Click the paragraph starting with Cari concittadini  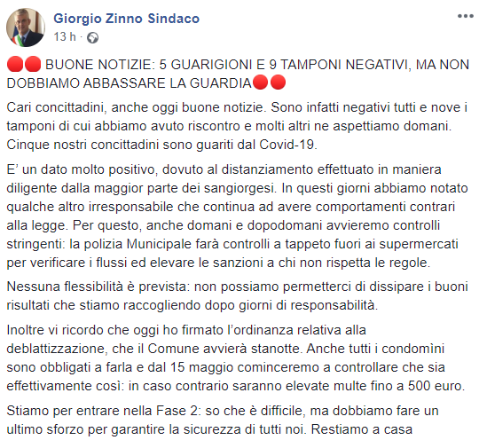pos(237,126)
